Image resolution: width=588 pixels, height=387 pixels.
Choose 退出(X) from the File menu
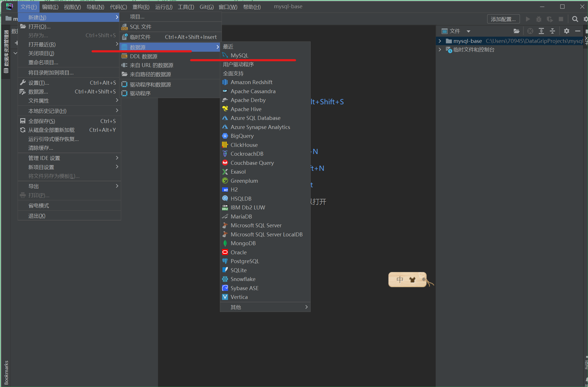(x=37, y=216)
